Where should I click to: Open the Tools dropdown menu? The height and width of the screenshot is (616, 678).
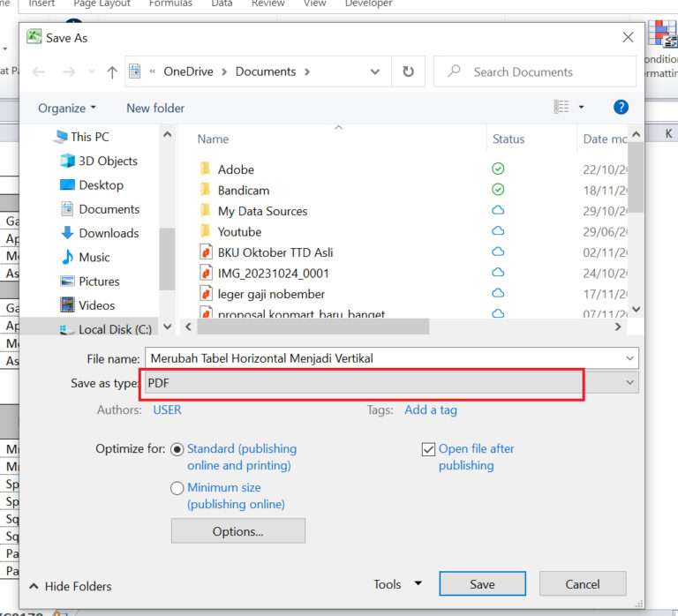point(397,584)
